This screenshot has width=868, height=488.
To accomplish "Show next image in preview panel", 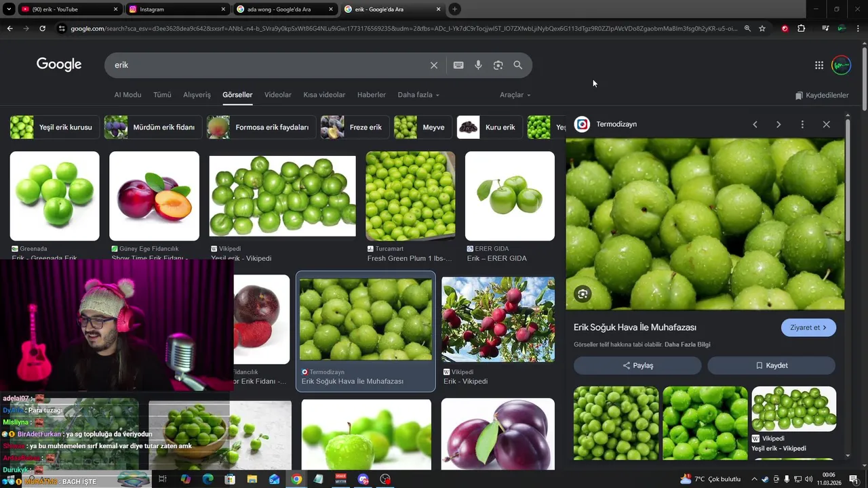I will click(778, 125).
